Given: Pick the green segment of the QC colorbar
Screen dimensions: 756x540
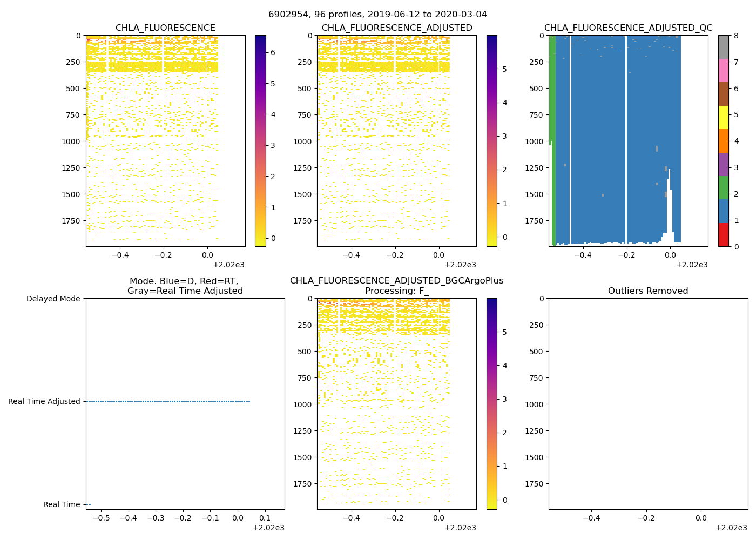Looking at the screenshot, I should [723, 187].
